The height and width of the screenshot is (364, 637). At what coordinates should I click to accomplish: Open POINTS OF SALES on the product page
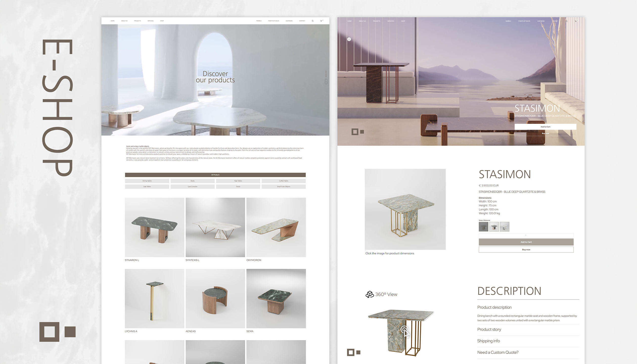point(524,21)
